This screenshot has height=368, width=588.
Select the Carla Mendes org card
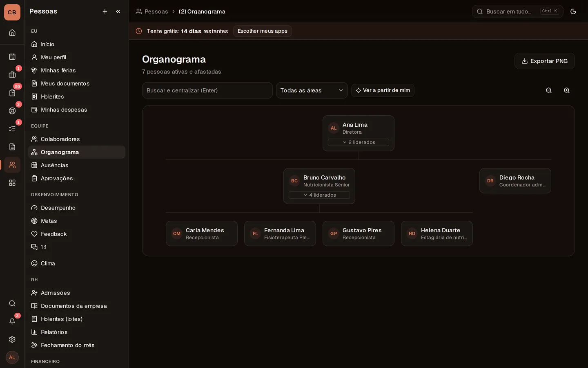point(202,233)
